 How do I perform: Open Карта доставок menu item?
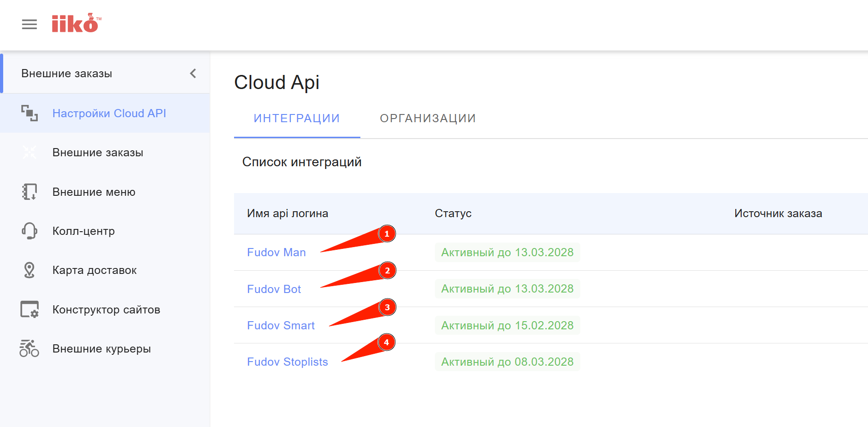point(95,270)
